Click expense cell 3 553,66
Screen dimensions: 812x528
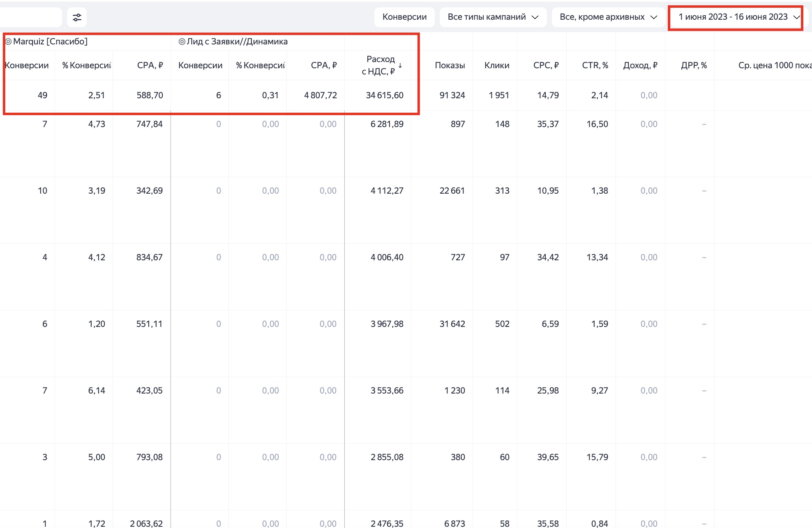click(387, 391)
